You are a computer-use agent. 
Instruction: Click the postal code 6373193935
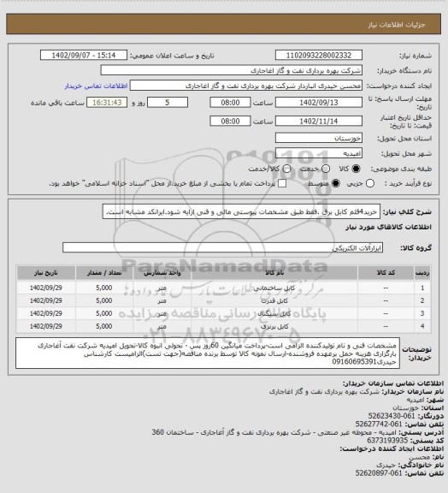387,441
